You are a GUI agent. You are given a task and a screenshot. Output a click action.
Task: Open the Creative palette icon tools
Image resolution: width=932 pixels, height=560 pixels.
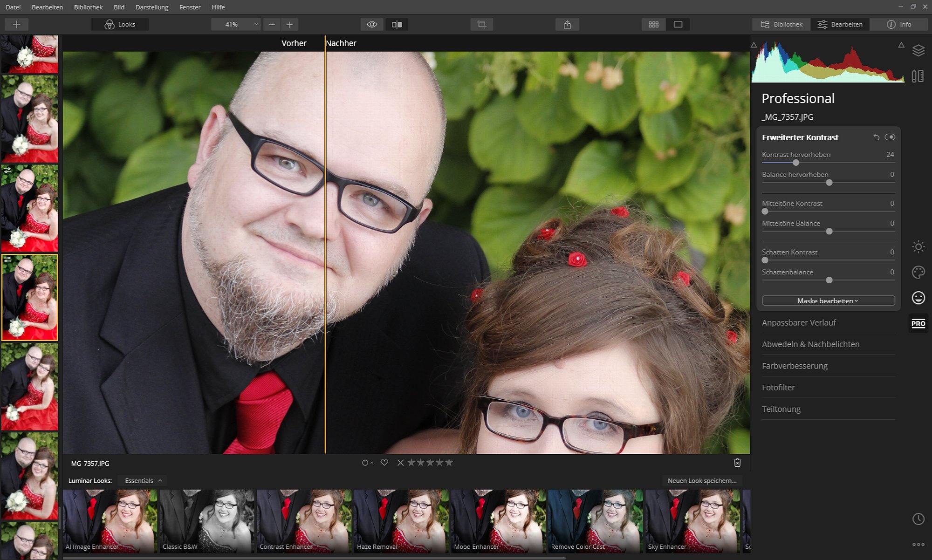click(x=918, y=272)
